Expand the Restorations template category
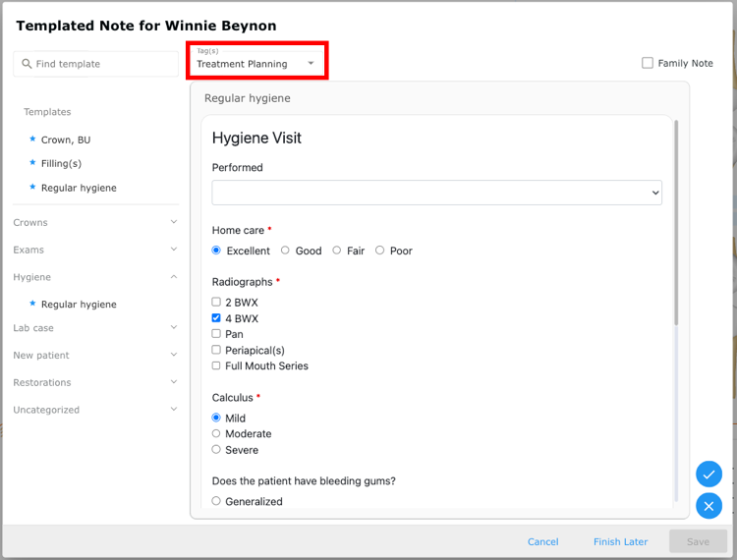Image resolution: width=737 pixels, height=560 pixels. pos(95,382)
